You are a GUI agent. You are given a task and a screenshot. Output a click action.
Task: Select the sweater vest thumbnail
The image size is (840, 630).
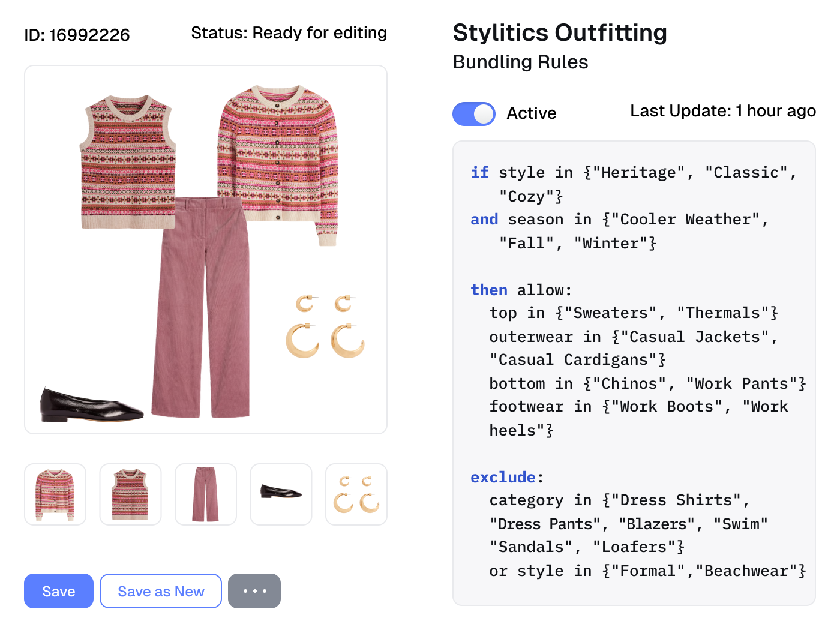pyautogui.click(x=130, y=494)
